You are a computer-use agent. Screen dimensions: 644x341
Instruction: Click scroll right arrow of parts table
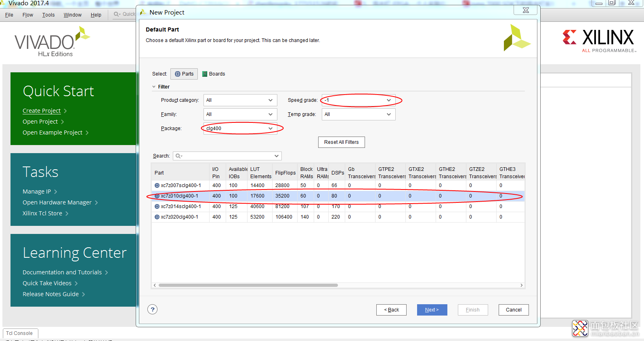click(x=521, y=285)
